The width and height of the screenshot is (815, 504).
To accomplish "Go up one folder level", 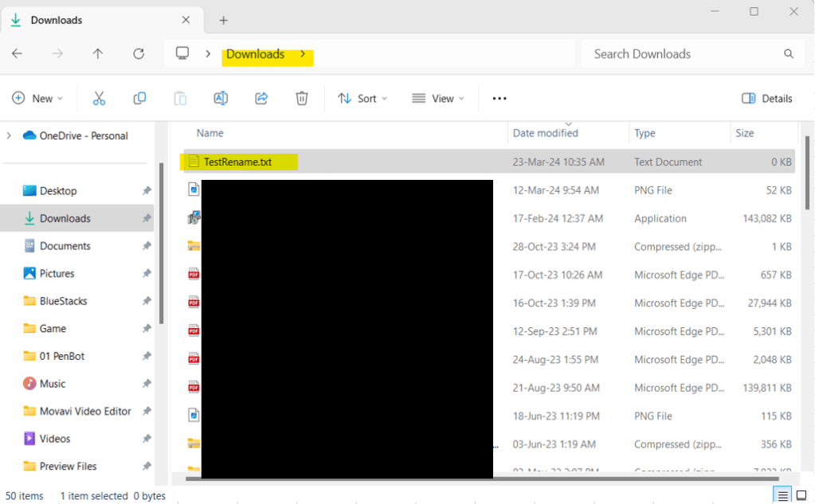I will click(x=98, y=54).
